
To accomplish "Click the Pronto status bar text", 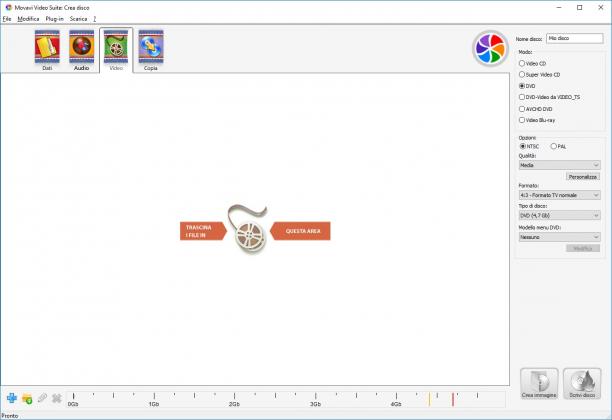I will [x=10, y=416].
